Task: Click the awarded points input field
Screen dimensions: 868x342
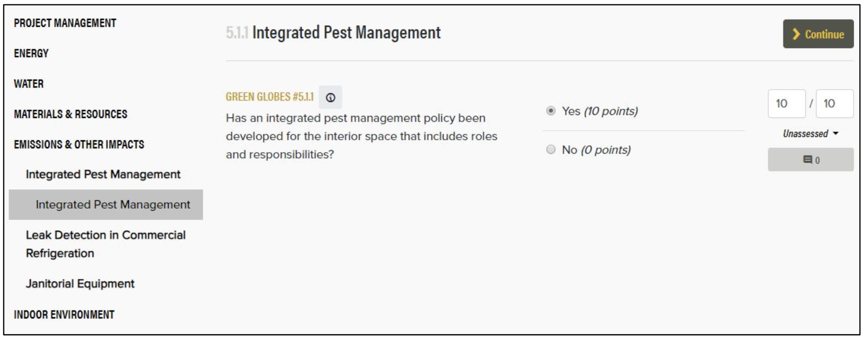Action: click(x=786, y=104)
